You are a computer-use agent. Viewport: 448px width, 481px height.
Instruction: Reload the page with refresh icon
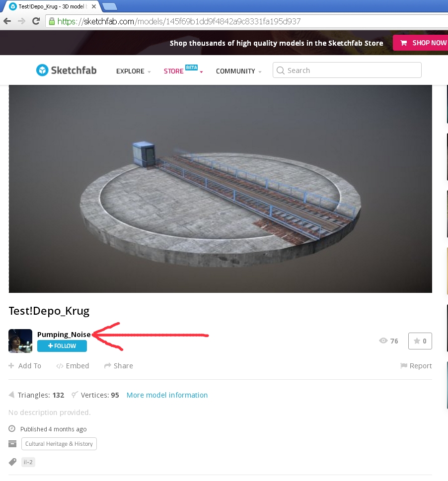tap(36, 21)
